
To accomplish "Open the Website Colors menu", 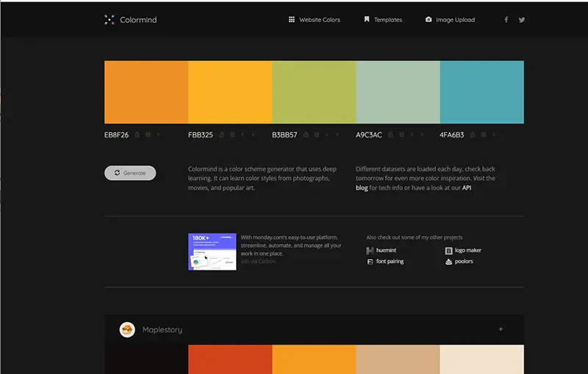I will click(x=315, y=20).
